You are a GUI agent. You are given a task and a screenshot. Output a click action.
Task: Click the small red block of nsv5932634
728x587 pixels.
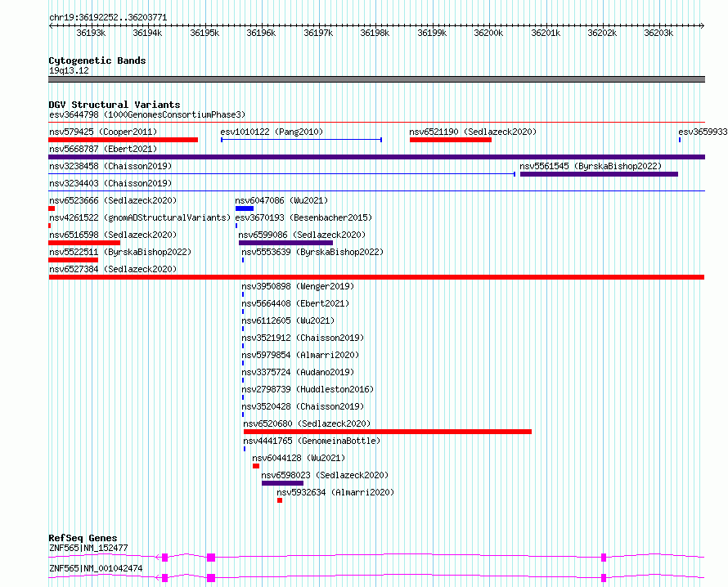pos(280,500)
